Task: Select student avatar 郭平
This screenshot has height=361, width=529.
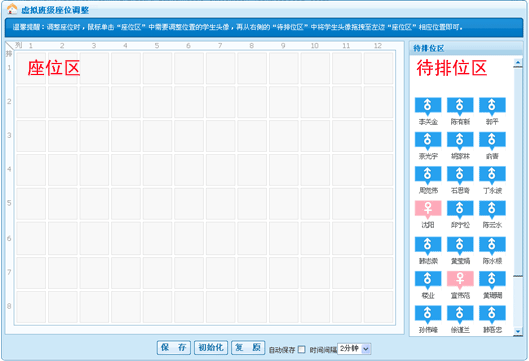Action: click(492, 106)
